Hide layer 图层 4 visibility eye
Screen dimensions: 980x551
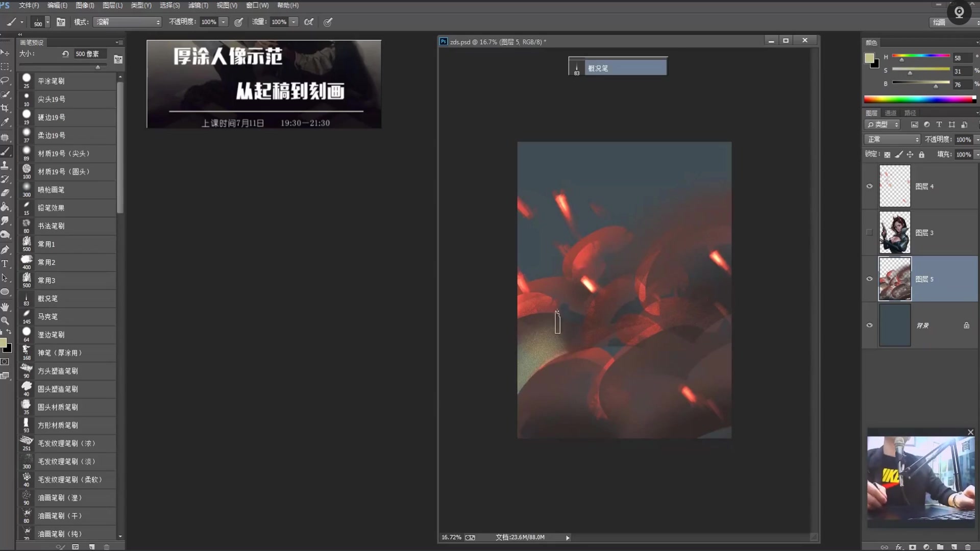869,186
